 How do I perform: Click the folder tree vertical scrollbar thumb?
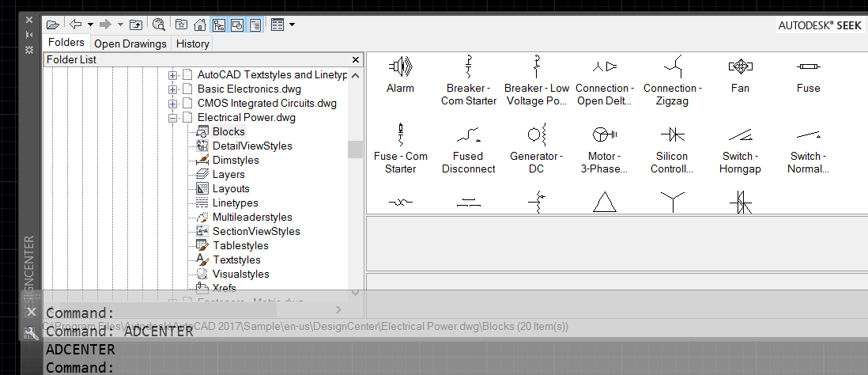(x=356, y=150)
